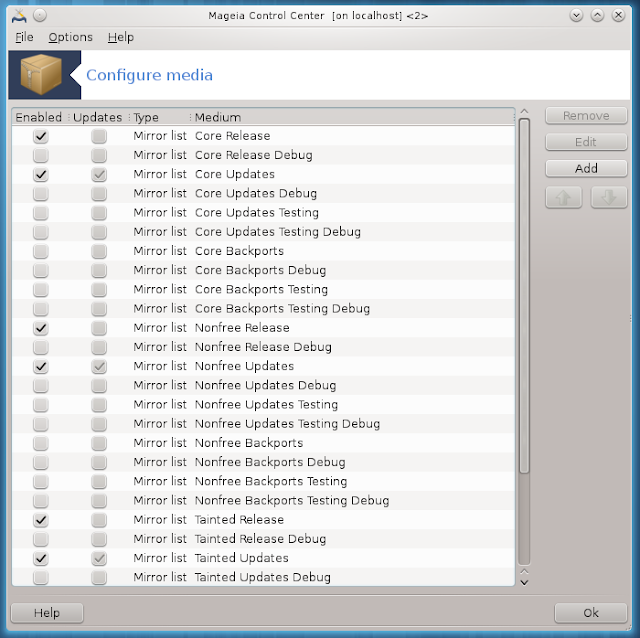Enable Core Updates Debug medium
The width and height of the screenshot is (640, 638).
pyautogui.click(x=41, y=193)
